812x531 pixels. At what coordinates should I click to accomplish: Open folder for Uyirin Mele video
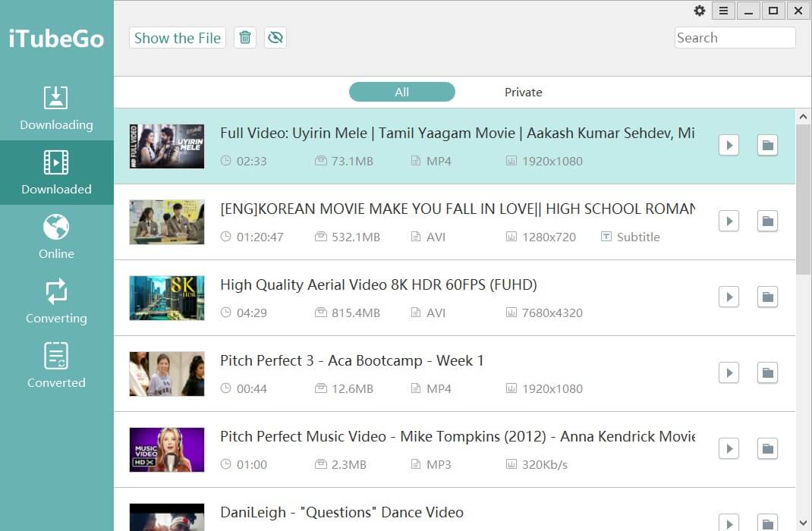coord(767,146)
